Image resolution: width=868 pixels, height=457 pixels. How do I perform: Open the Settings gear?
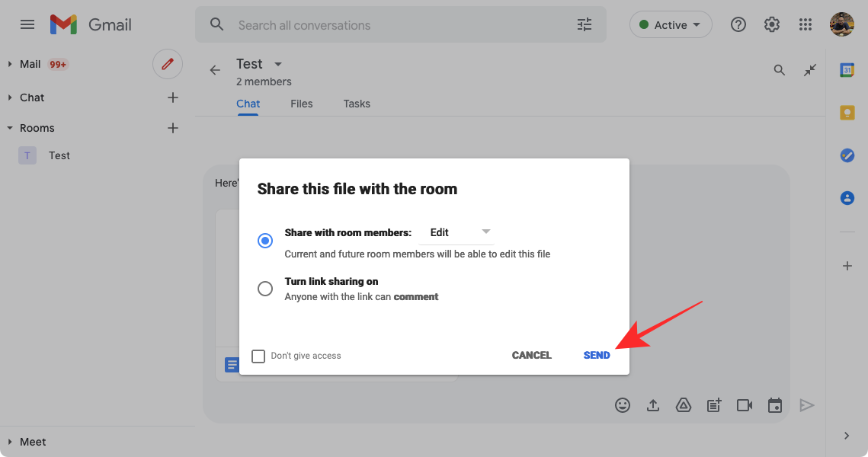772,25
